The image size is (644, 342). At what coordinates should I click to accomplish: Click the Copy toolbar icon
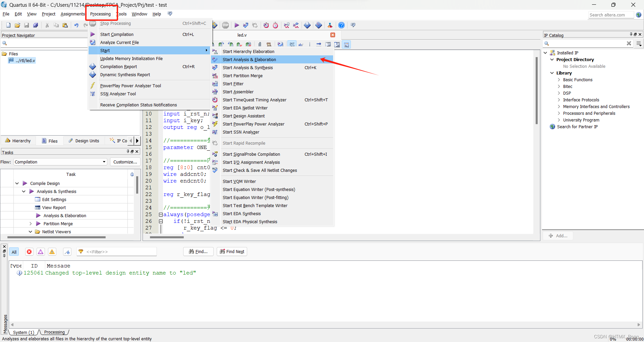click(56, 25)
